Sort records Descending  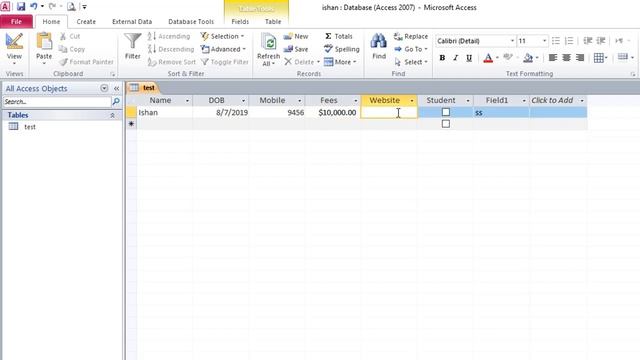click(x=171, y=49)
